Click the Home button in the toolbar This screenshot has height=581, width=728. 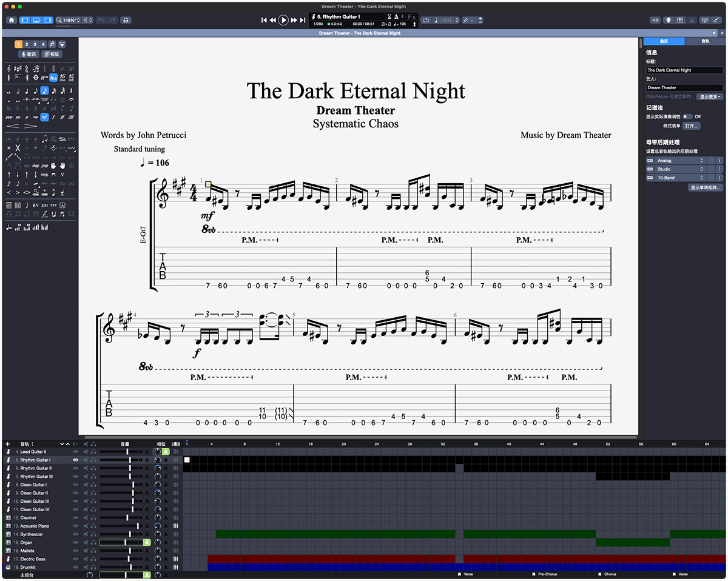[11, 20]
